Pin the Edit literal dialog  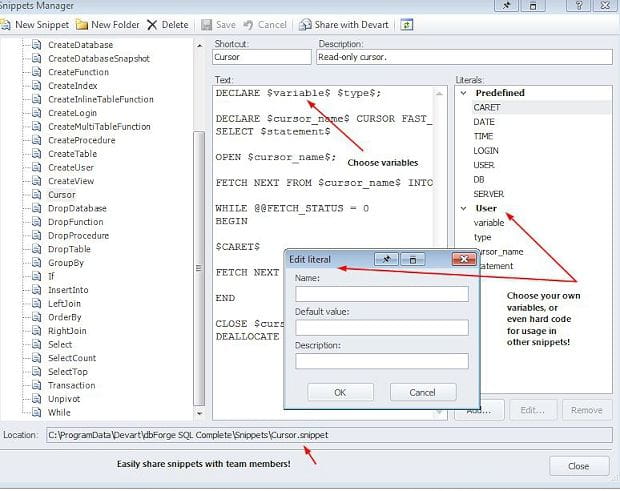click(386, 259)
